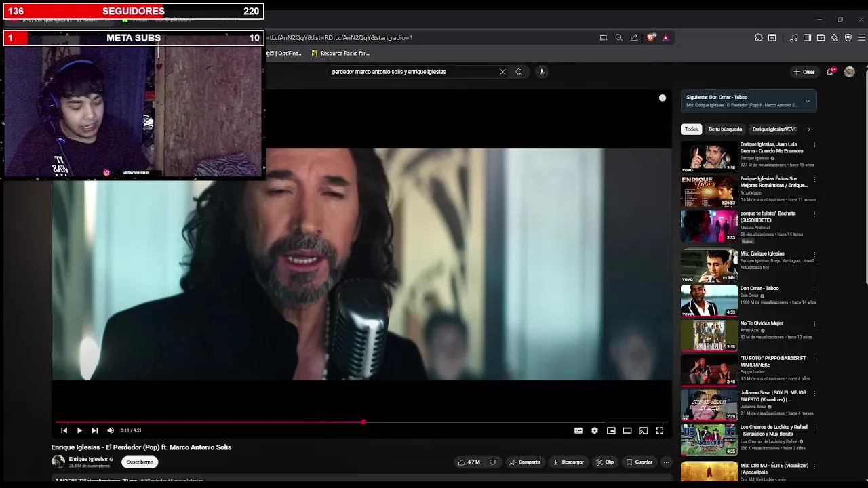Screen dimensions: 868x488
Task: Open Cuando Me Enamoro video thumbnail
Action: click(x=709, y=157)
